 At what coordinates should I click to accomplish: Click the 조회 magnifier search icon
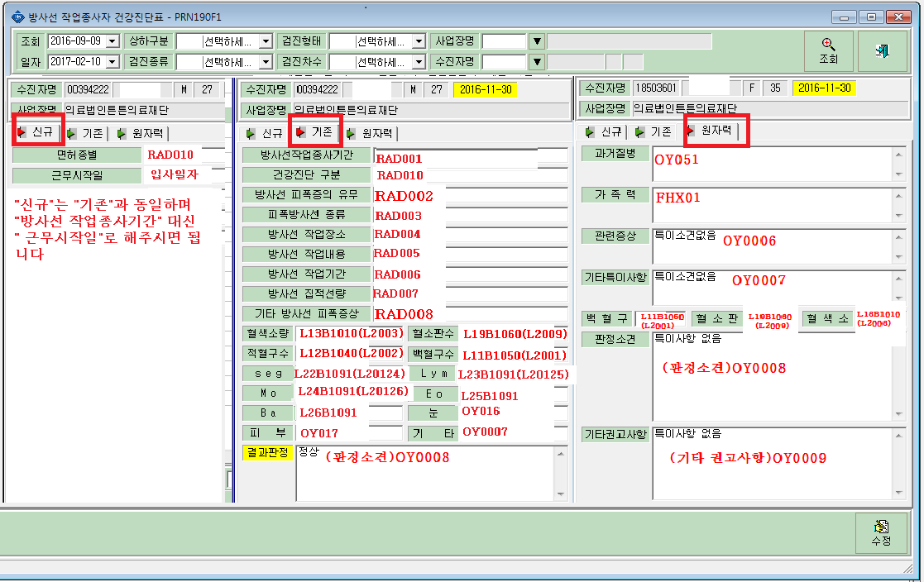[828, 44]
